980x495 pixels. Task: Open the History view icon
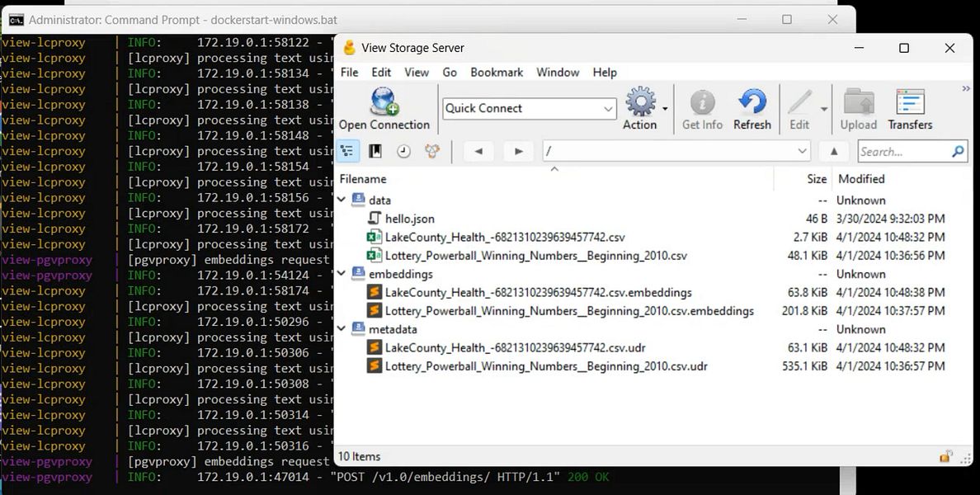[404, 151]
